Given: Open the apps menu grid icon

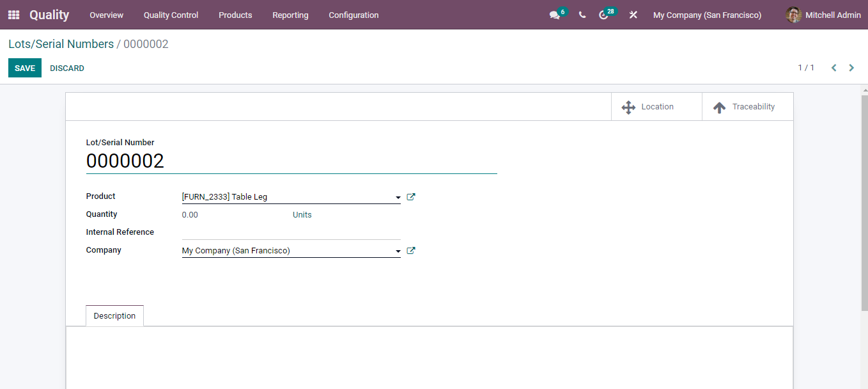Looking at the screenshot, I should pyautogui.click(x=13, y=14).
